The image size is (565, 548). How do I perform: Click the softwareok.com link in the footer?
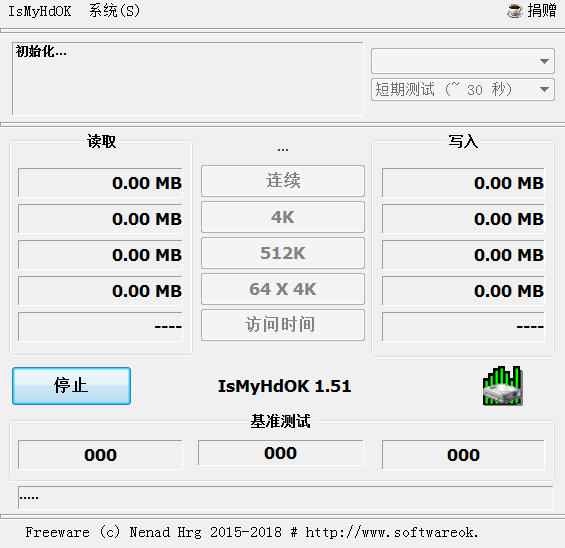click(x=392, y=532)
